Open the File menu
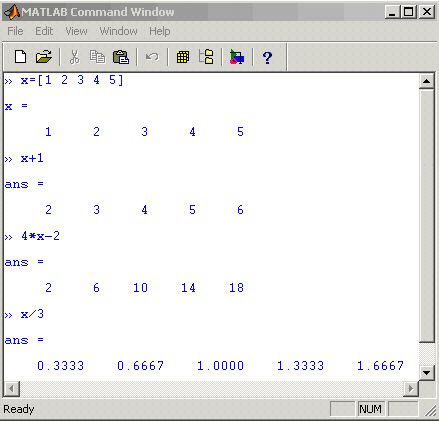Image resolution: width=439 pixels, height=421 pixels. (15, 31)
